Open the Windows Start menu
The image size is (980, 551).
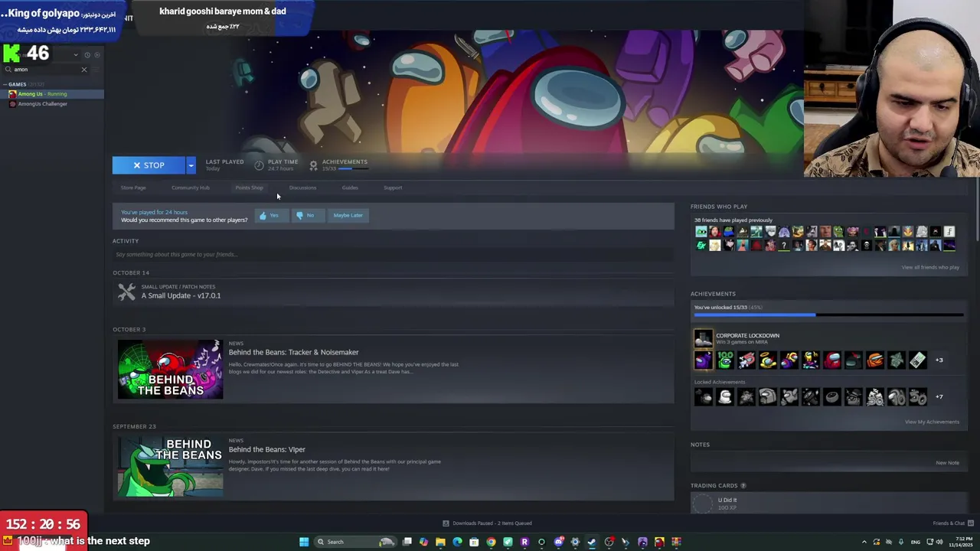coord(304,542)
